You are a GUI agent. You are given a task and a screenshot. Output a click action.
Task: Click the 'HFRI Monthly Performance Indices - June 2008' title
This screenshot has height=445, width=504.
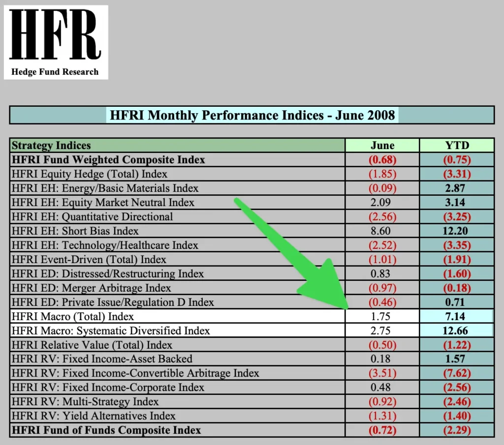click(252, 115)
